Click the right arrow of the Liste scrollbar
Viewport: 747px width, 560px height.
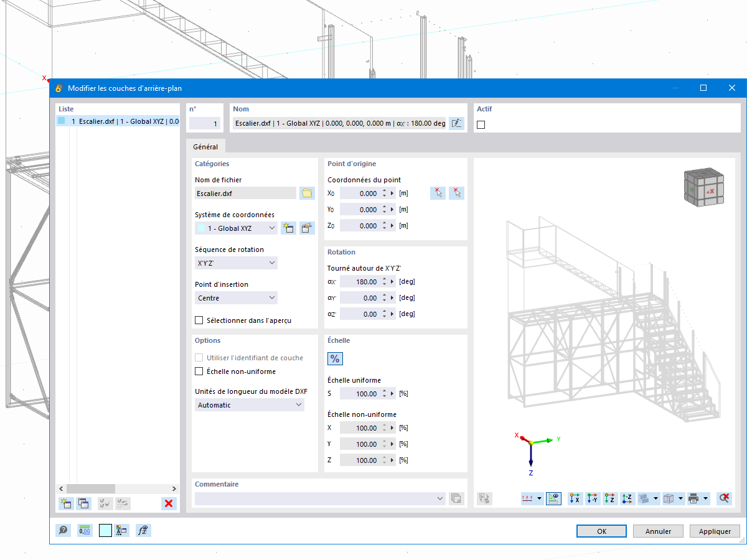pos(175,488)
